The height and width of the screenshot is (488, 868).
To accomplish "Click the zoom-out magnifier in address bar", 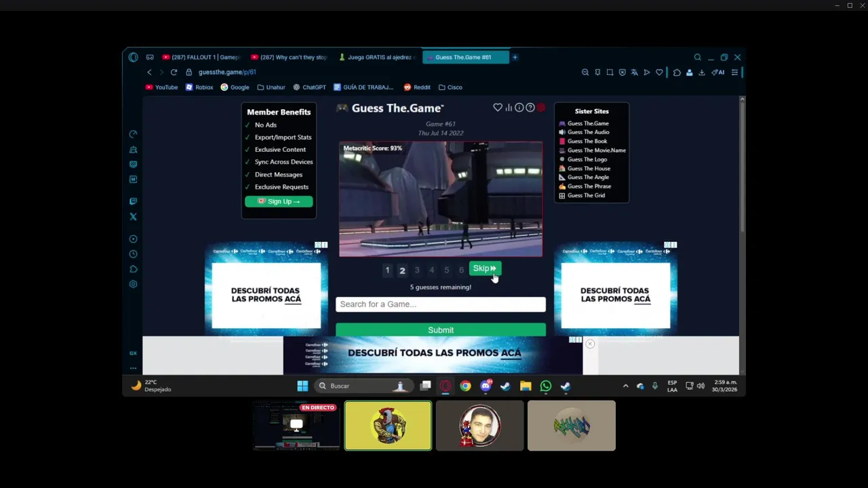I will [585, 72].
